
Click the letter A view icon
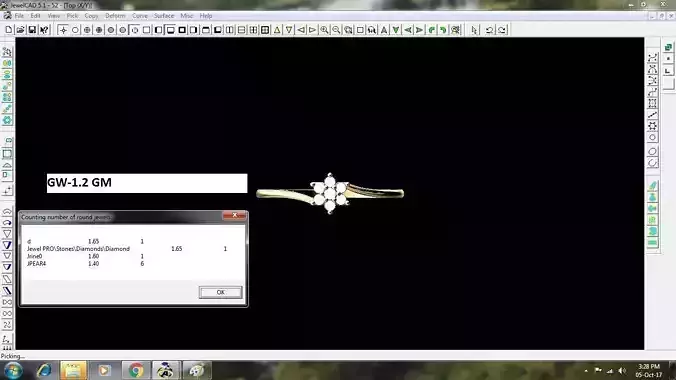tap(384, 30)
